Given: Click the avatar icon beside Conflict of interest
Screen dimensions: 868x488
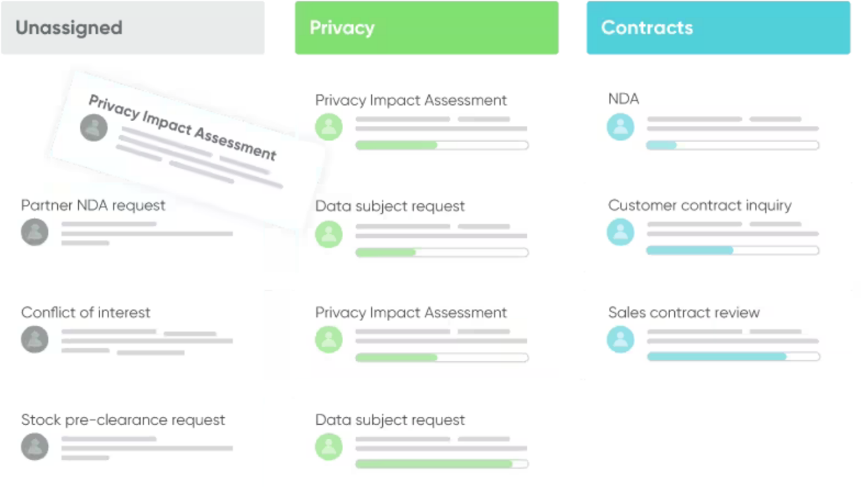Looking at the screenshot, I should (34, 339).
